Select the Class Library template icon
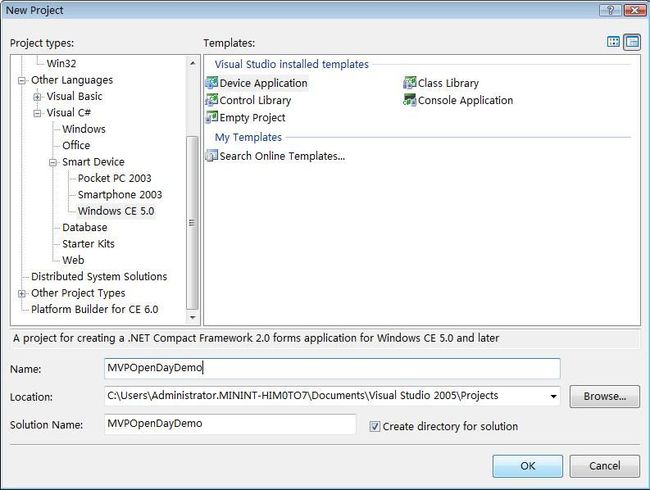The width and height of the screenshot is (650, 490). tap(410, 82)
